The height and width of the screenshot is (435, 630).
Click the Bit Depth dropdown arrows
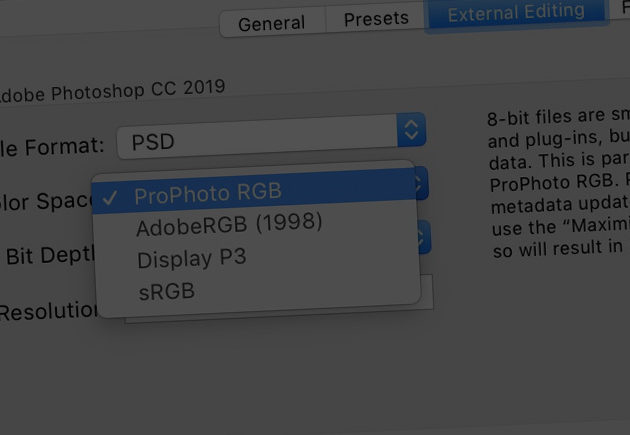click(x=424, y=237)
